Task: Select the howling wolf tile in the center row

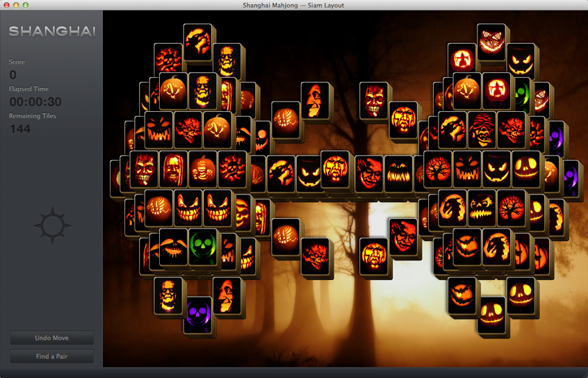Action: click(x=281, y=174)
